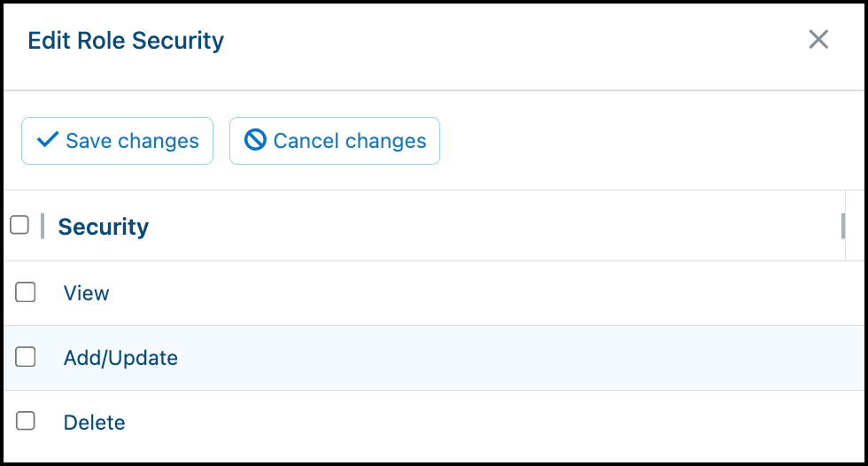Select the View row label

(87, 293)
